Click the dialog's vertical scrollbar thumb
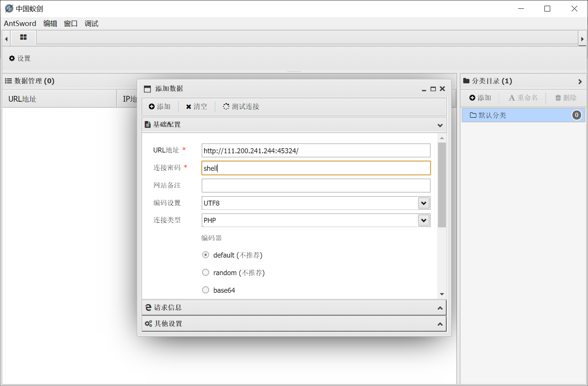The height and width of the screenshot is (386, 588). click(442, 185)
